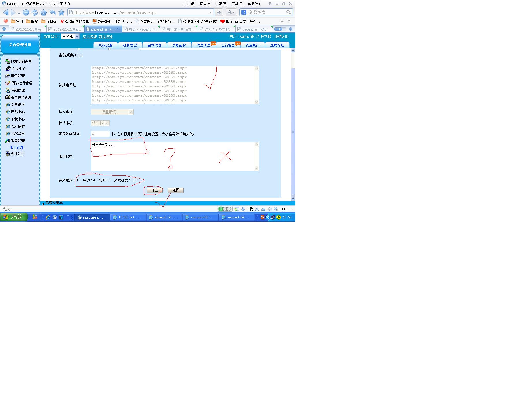This screenshot has height=399, width=532.
Task: Click the refresh page icon
Action: [35, 12]
